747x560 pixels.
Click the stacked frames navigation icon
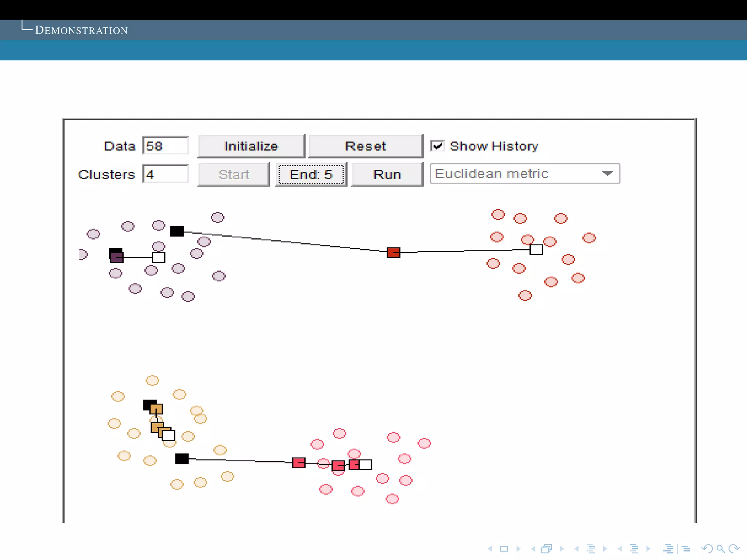point(546,549)
